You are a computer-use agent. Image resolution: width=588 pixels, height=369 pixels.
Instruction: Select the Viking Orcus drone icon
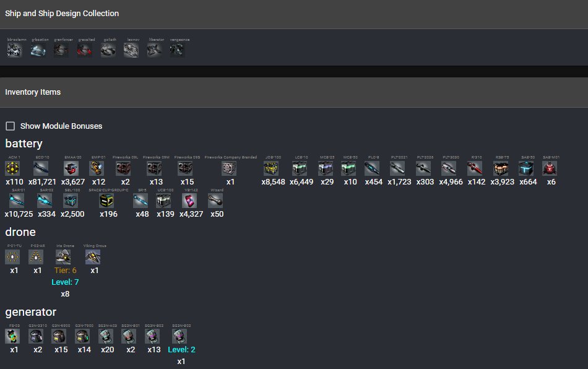(x=93, y=257)
